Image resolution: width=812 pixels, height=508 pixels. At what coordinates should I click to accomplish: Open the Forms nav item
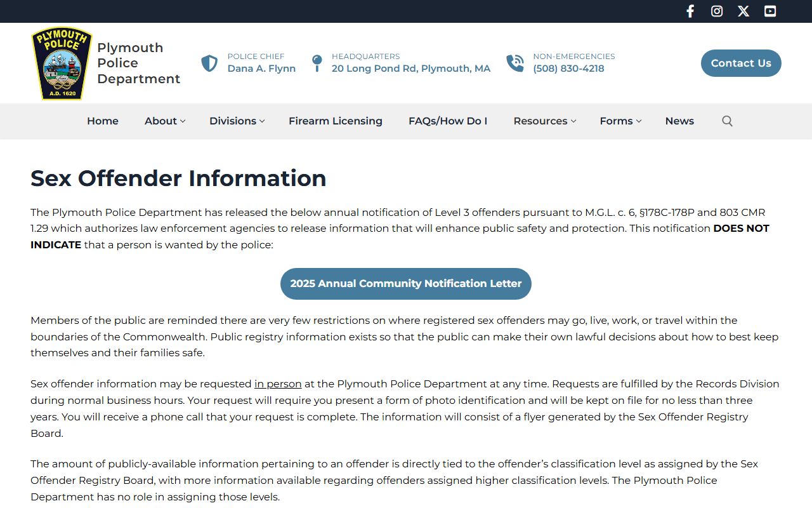tap(616, 121)
